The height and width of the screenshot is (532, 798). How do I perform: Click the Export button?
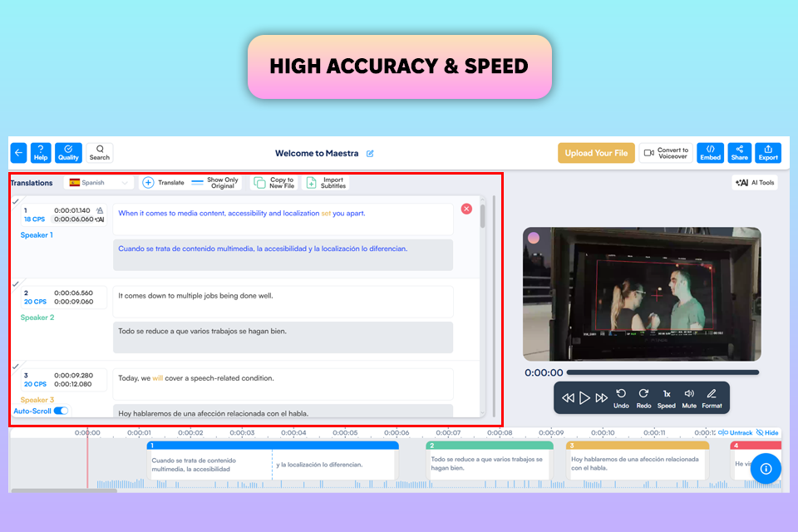coord(768,153)
